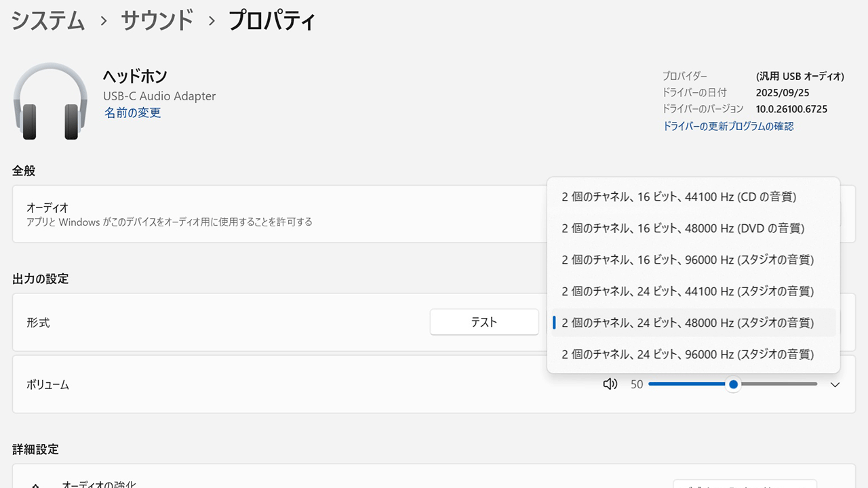Click the 形式 row label
The image size is (868, 488).
pos(38,323)
